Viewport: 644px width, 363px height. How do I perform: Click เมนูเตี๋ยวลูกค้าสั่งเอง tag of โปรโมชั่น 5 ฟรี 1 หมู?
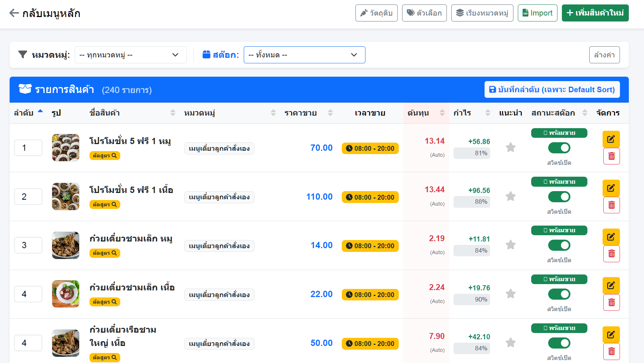click(x=219, y=148)
